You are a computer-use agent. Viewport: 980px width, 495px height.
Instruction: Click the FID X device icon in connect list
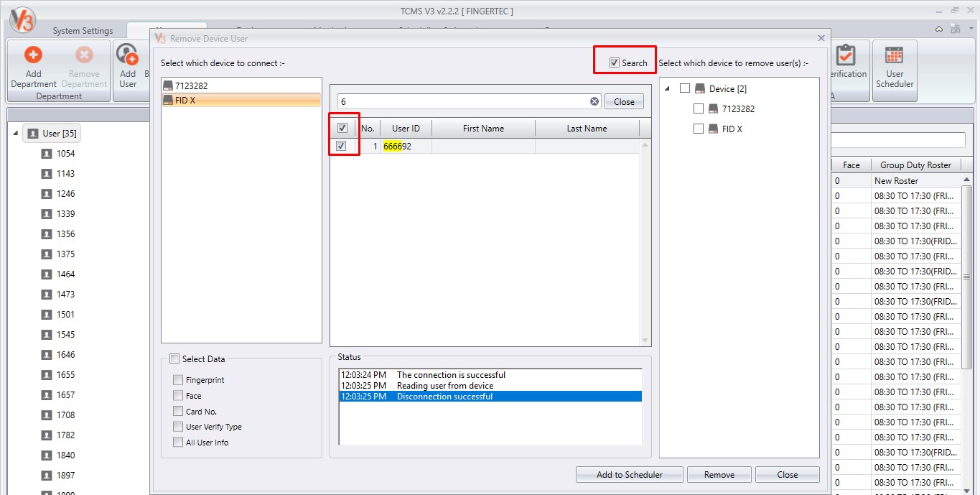click(x=168, y=101)
